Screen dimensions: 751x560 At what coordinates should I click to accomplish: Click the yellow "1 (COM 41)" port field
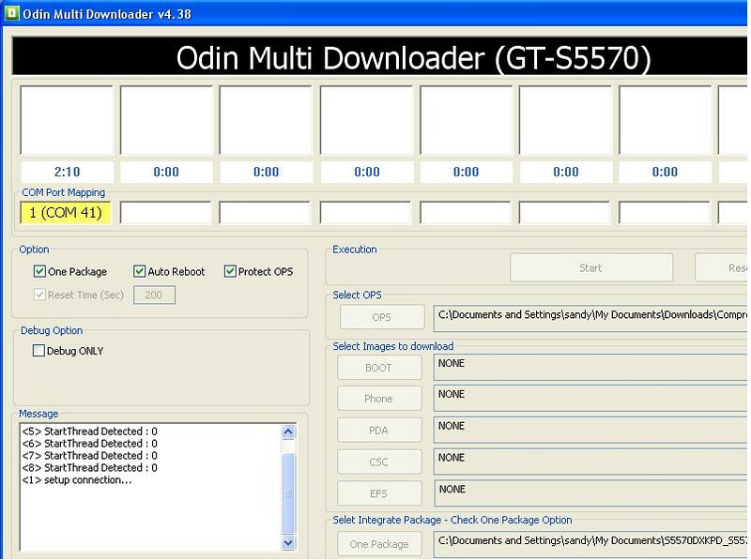[66, 213]
